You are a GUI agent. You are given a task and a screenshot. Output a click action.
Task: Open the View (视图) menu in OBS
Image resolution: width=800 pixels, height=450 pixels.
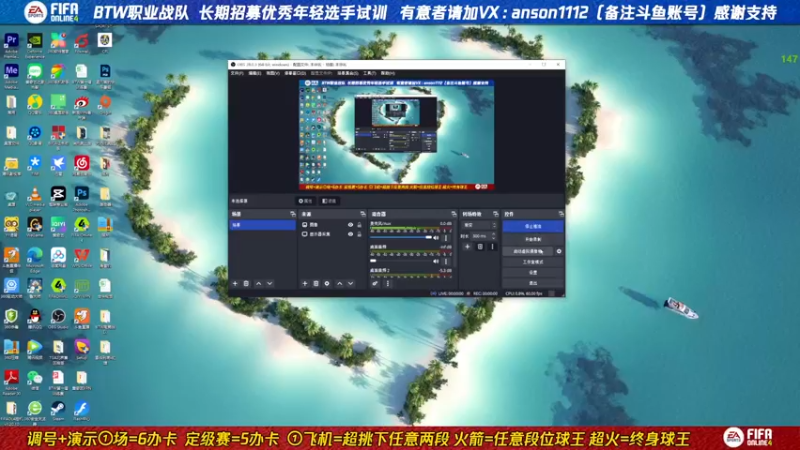click(x=273, y=73)
